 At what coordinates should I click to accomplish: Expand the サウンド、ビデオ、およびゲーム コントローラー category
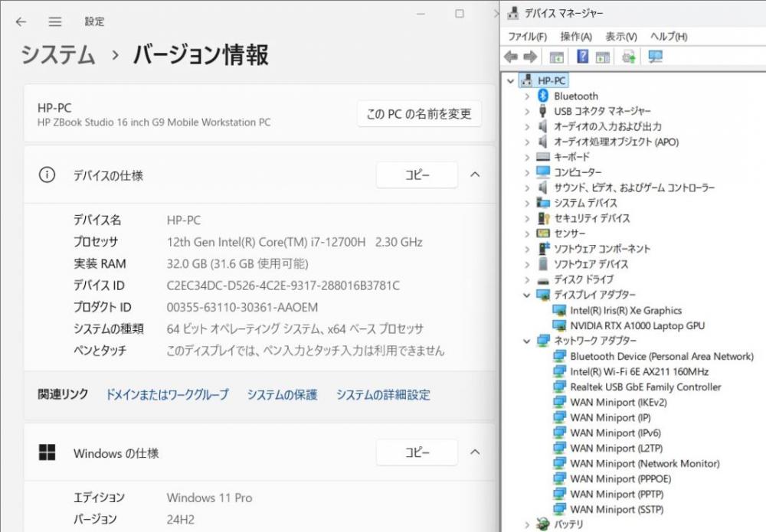click(x=527, y=188)
